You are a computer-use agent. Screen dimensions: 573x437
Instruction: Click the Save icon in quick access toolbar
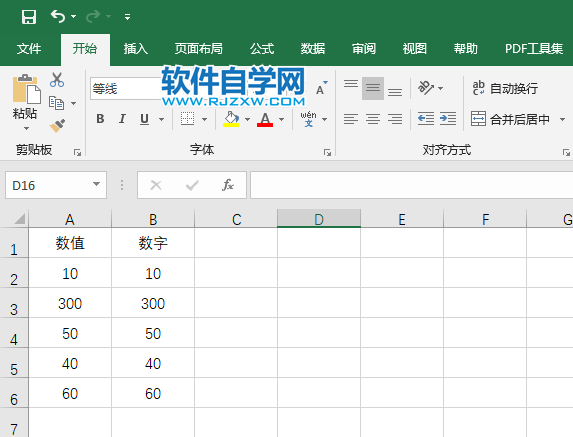[x=29, y=17]
